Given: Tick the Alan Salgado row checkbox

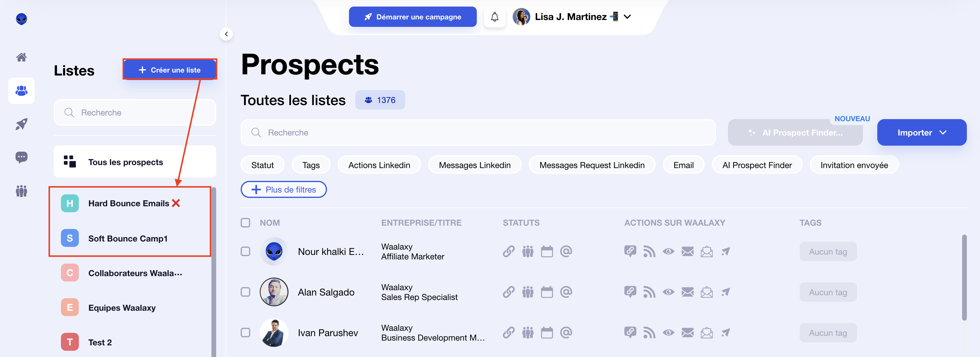Looking at the screenshot, I should (245, 292).
